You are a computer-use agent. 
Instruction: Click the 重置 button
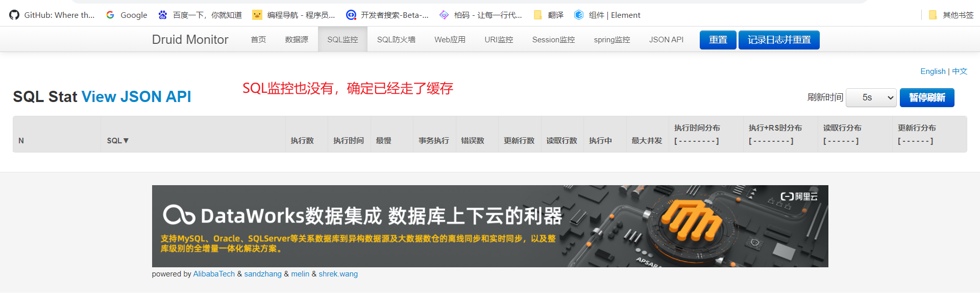718,40
